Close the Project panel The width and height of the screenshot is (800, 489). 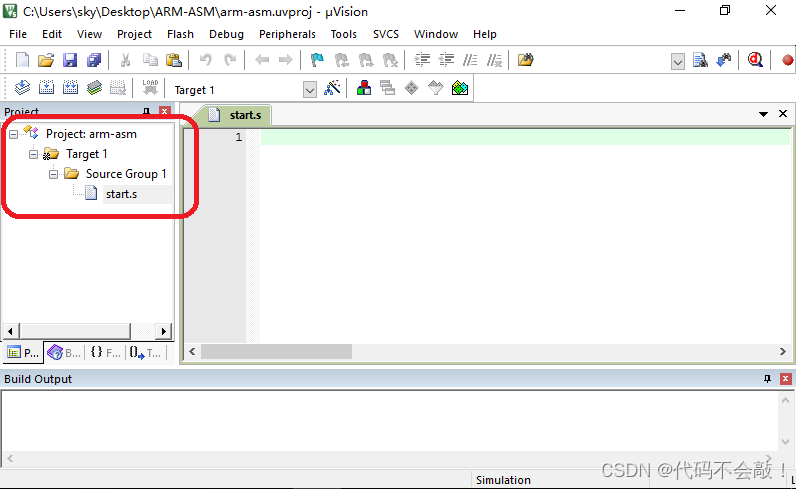tap(164, 111)
